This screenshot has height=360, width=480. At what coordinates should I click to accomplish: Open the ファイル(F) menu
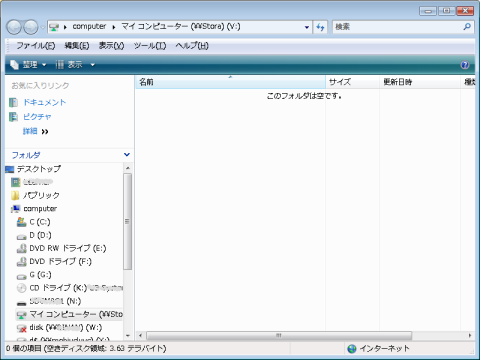point(36,45)
